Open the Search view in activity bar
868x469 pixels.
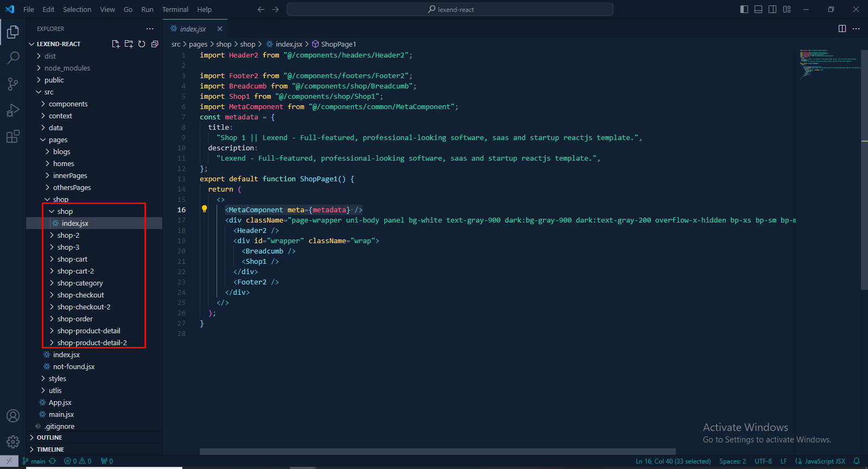[x=13, y=58]
